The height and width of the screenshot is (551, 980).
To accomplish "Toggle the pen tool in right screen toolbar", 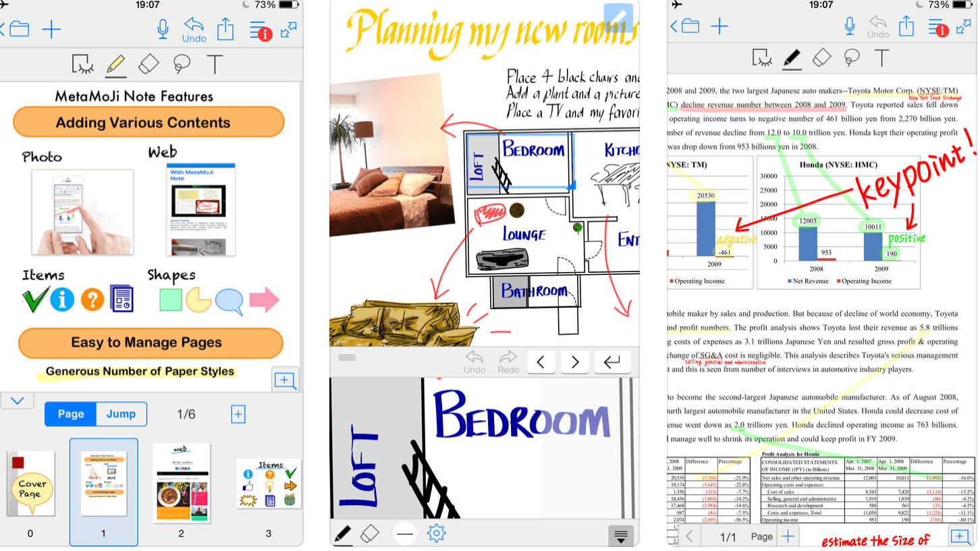I will 791,59.
